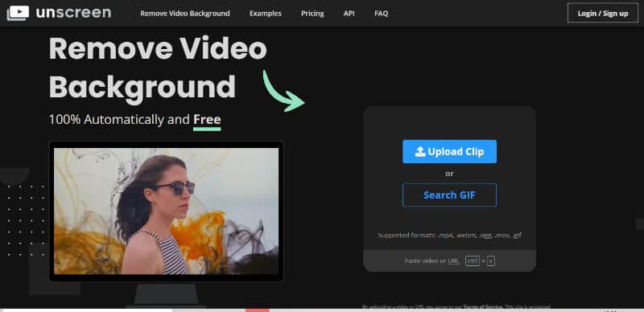Viewport: 644px width, 312px height.
Task: Open the Pricing page
Action: (x=312, y=14)
